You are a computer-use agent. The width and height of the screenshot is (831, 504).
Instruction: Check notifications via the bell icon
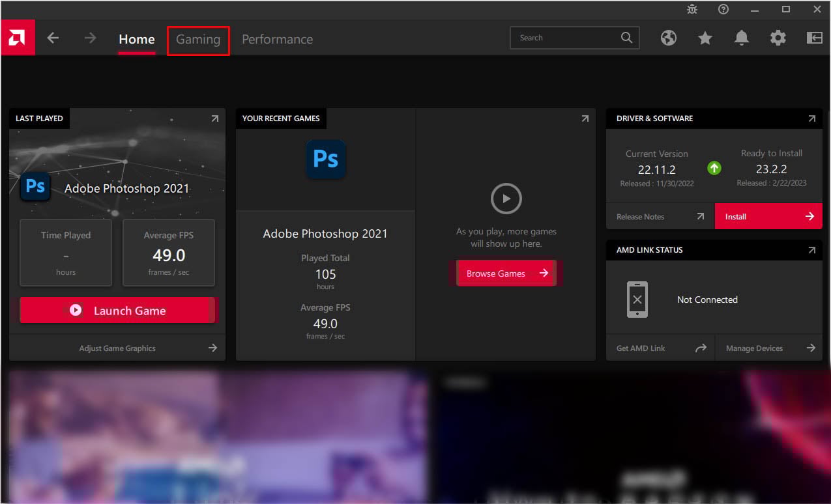coord(741,38)
